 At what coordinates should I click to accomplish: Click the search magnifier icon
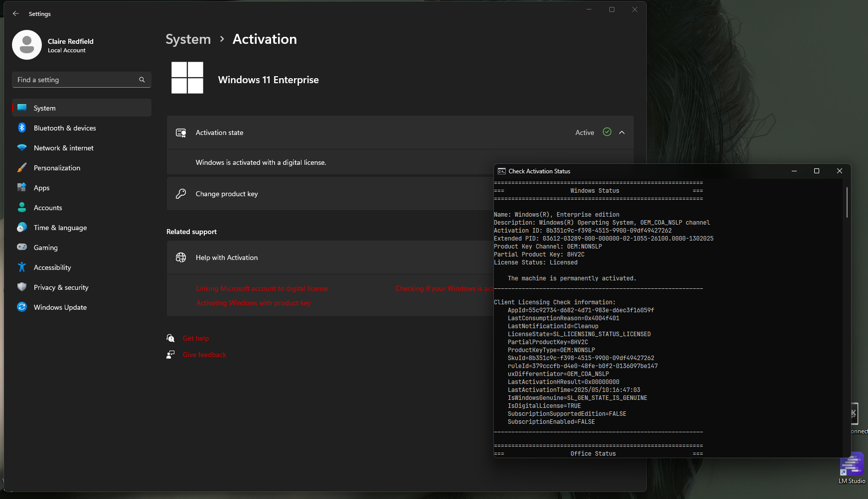[x=142, y=80]
